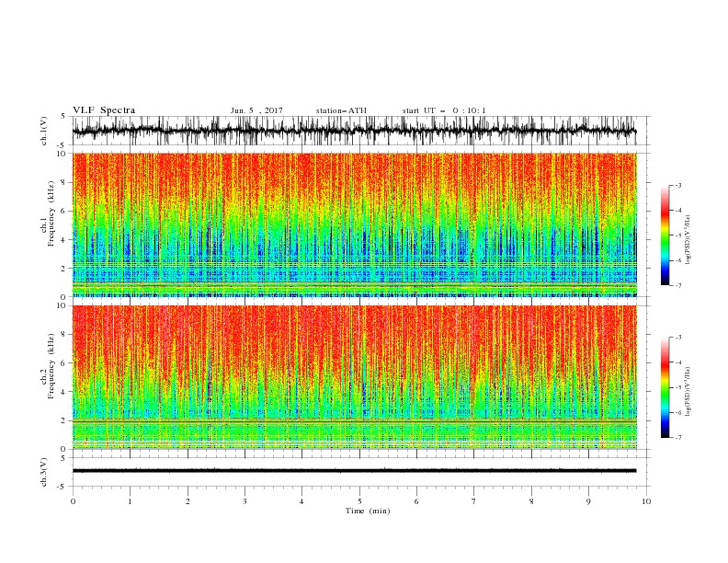This screenshot has width=728, height=563.
Task: Click the 'VLF Spectra' title text
Action: (104, 110)
